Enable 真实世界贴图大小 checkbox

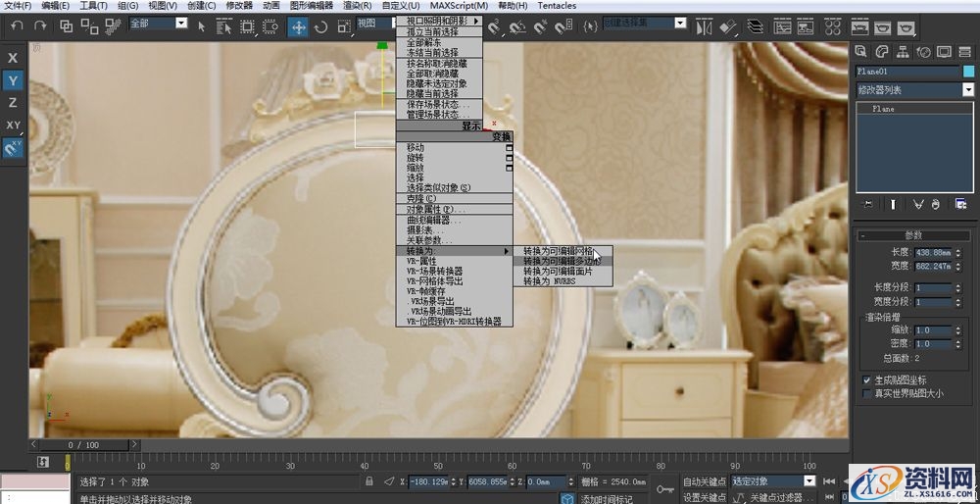click(x=867, y=393)
